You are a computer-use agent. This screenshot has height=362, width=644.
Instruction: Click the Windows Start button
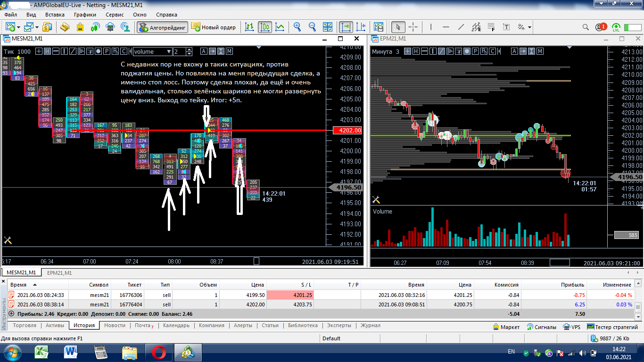(x=12, y=352)
